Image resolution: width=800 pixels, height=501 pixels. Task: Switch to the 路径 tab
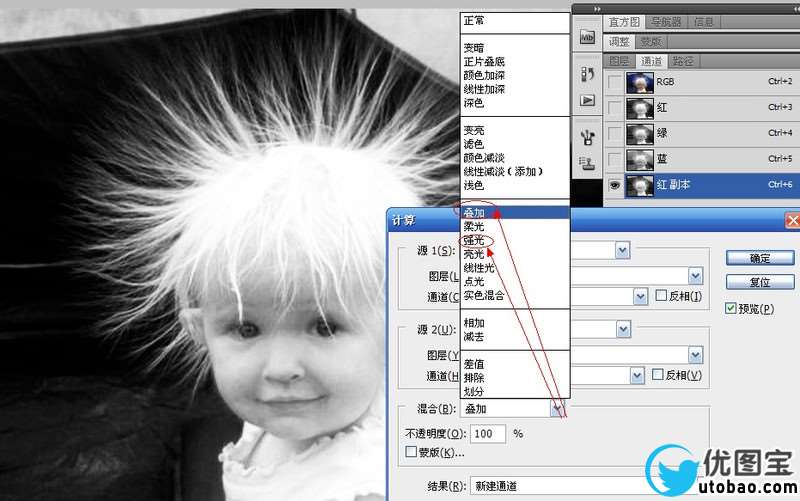[683, 61]
